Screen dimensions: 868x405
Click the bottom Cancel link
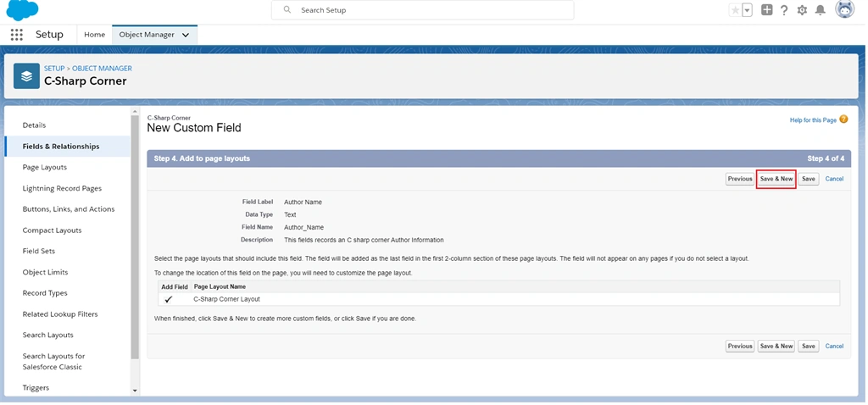point(834,346)
